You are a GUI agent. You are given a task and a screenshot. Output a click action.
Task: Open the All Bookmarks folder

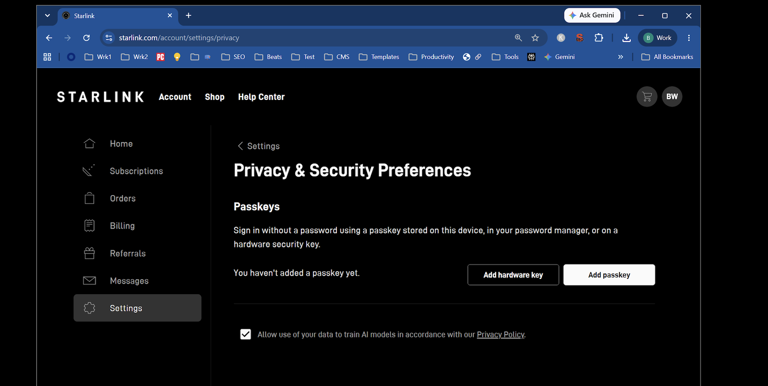pyautogui.click(x=667, y=57)
